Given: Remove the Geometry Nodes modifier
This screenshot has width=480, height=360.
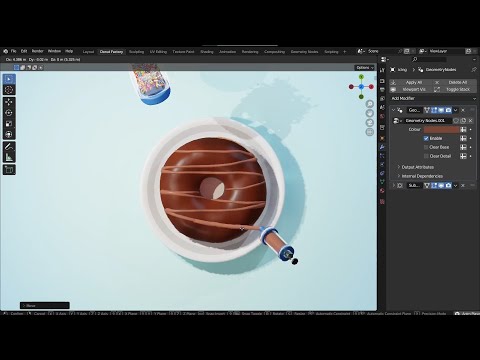Looking at the screenshot, I should [x=463, y=110].
